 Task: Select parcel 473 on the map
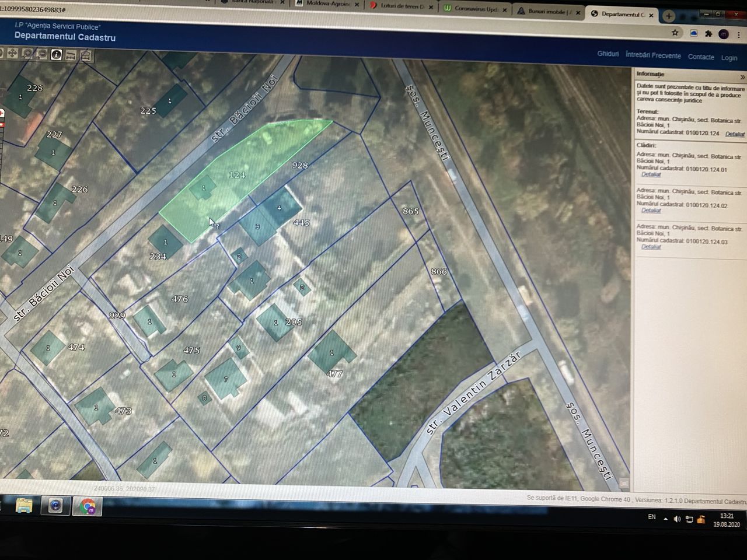point(123,411)
